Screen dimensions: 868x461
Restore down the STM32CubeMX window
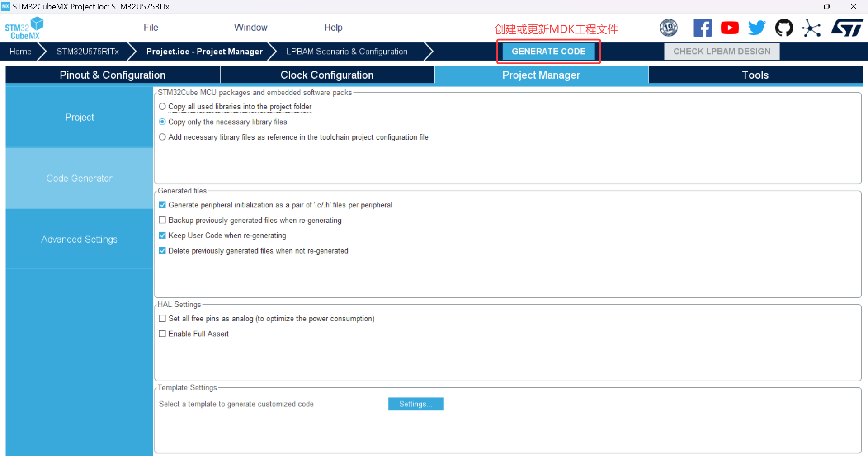click(826, 6)
